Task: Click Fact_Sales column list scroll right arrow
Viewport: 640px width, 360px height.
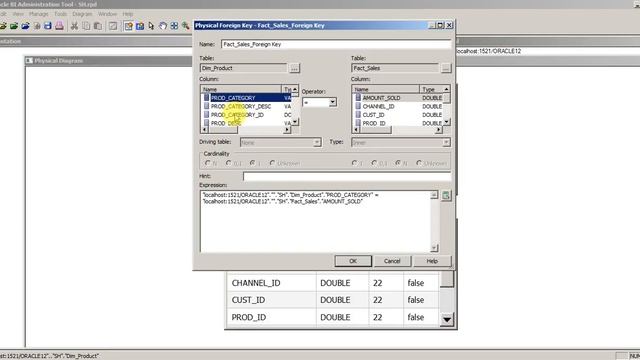Action: point(438,130)
